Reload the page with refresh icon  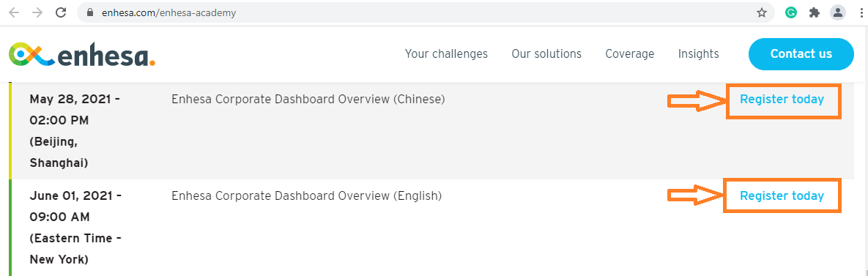(x=62, y=12)
